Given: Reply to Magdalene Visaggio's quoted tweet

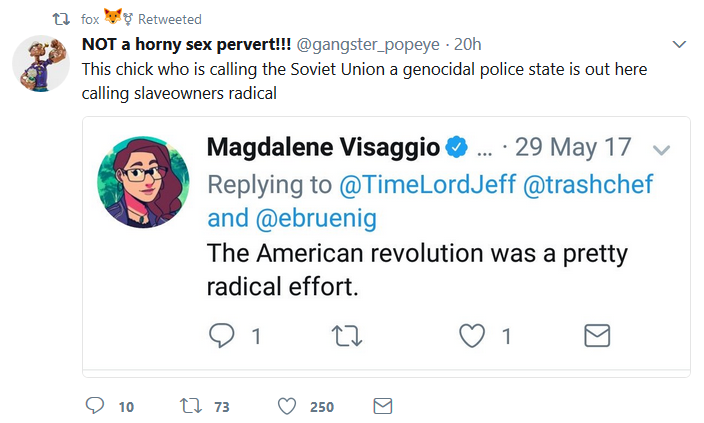Looking at the screenshot, I should pos(223,336).
